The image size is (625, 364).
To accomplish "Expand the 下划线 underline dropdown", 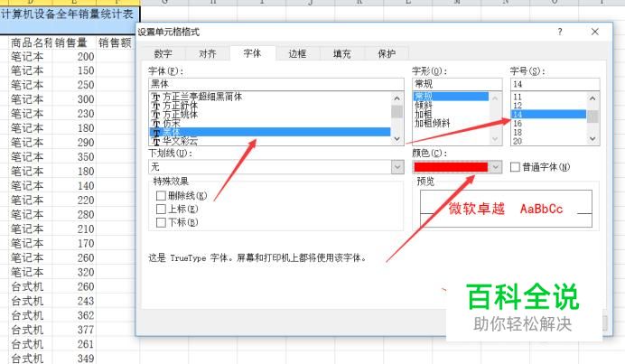I will click(x=397, y=167).
